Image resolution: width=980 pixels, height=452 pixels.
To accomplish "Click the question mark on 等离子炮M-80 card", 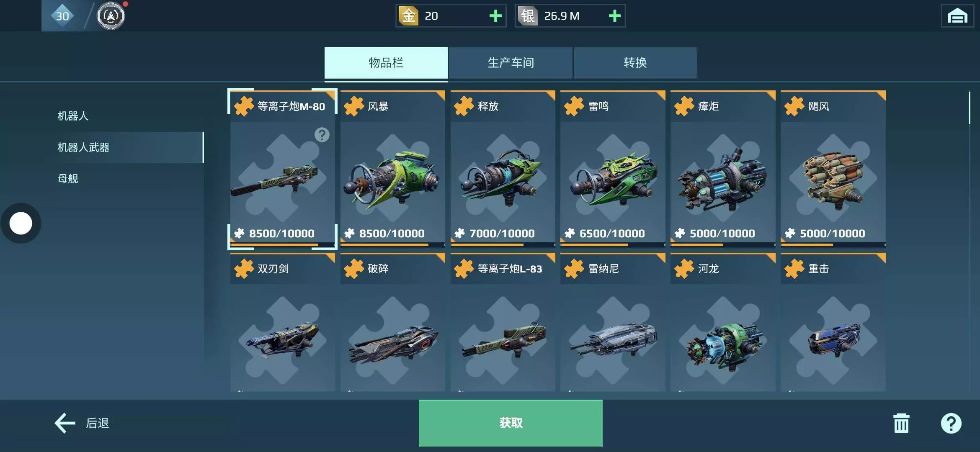I will (322, 135).
